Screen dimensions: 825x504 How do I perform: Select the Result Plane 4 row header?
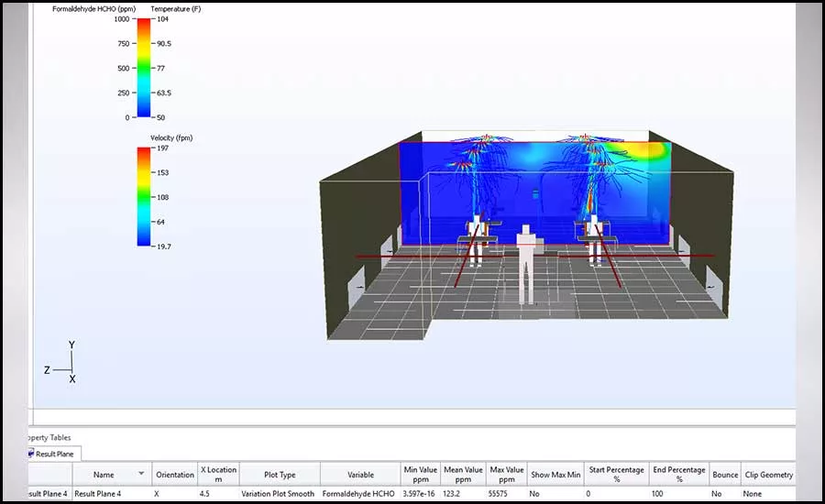point(50,494)
